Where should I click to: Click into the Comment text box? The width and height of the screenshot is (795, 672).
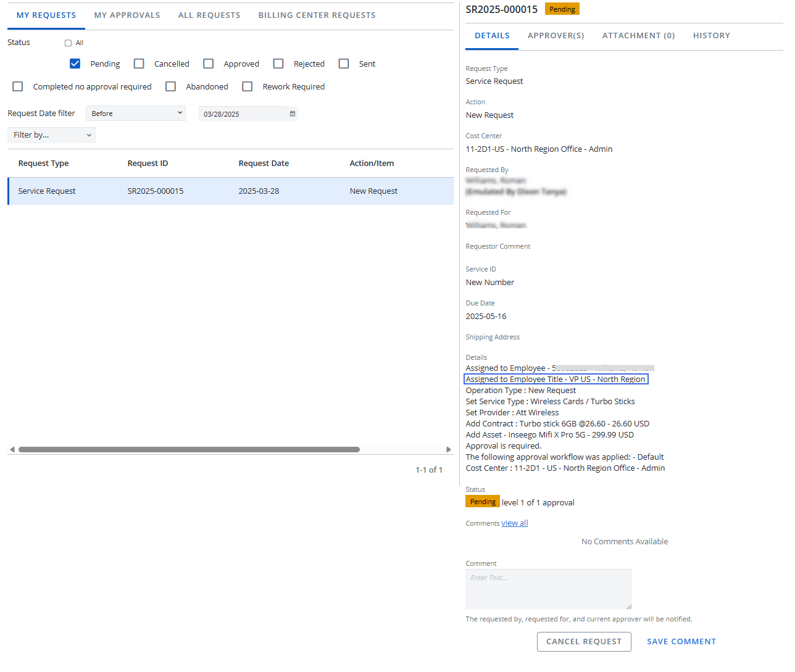click(548, 589)
